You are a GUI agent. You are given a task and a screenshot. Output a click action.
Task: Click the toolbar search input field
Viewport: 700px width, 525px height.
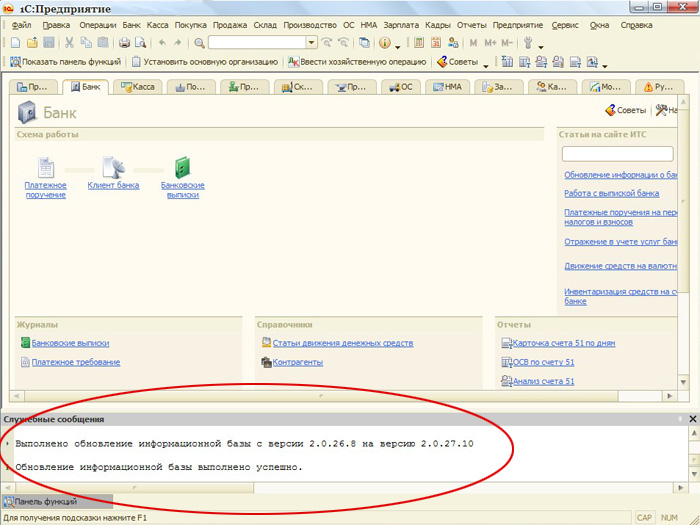[x=257, y=42]
